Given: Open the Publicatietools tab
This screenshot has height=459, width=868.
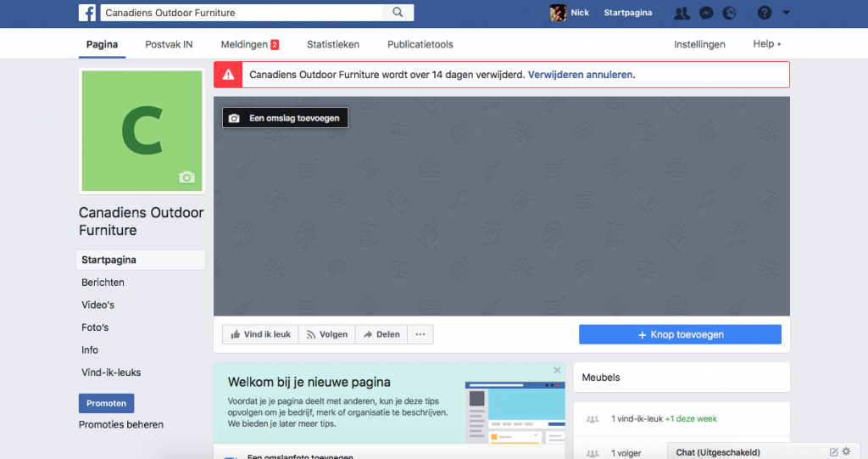Looking at the screenshot, I should point(420,44).
